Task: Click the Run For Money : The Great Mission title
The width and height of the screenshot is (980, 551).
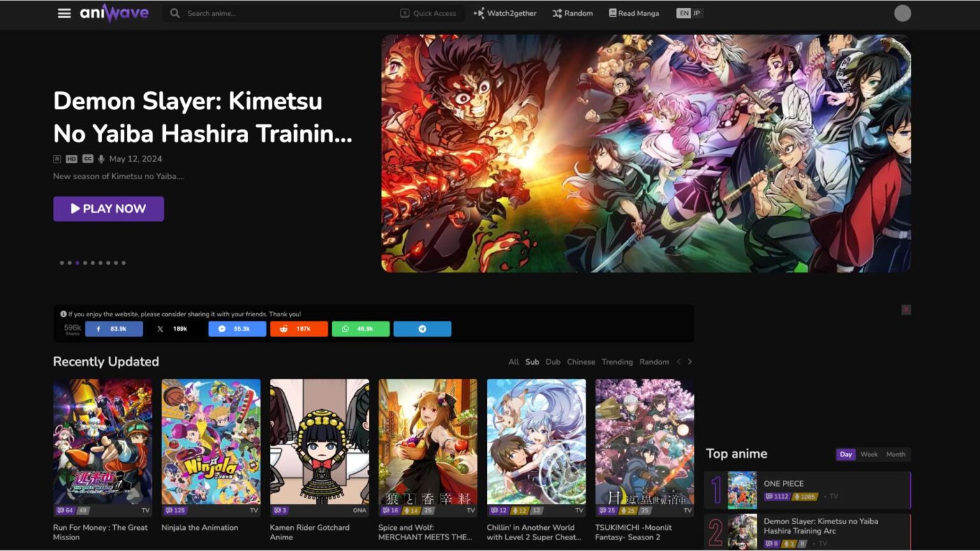Action: click(x=100, y=532)
